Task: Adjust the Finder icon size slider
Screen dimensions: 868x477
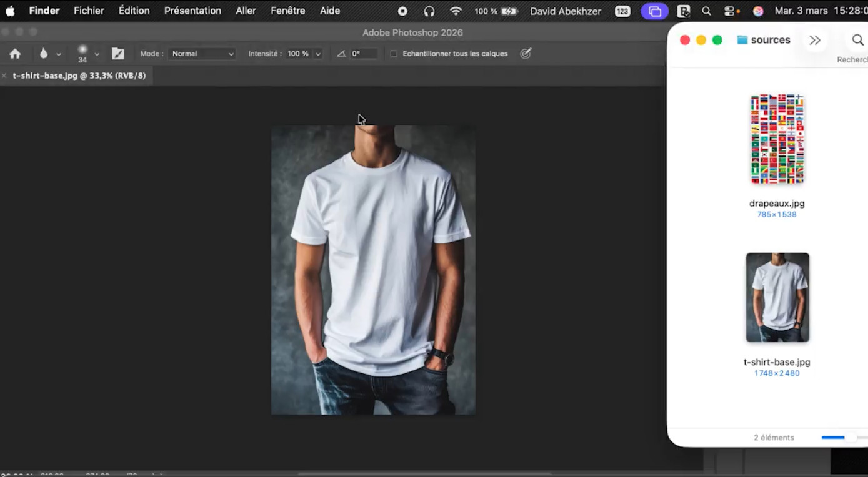Action: pos(850,438)
